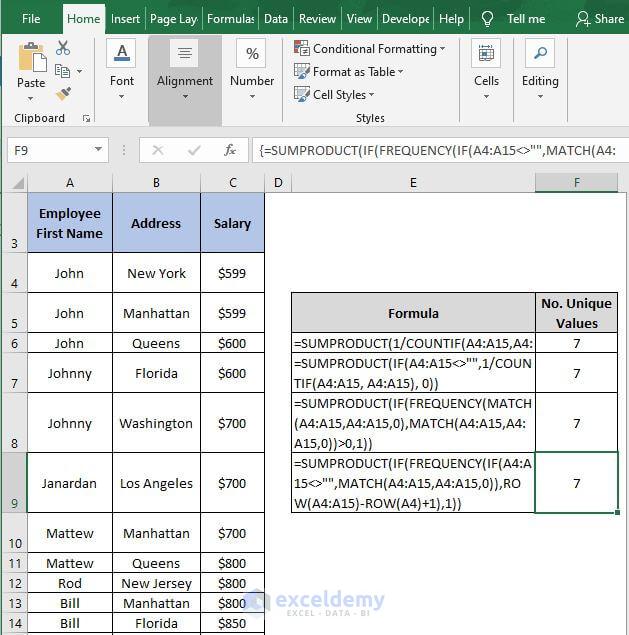Image resolution: width=629 pixels, height=635 pixels.
Task: Click the Select All corner triangle
Action: click(x=17, y=183)
